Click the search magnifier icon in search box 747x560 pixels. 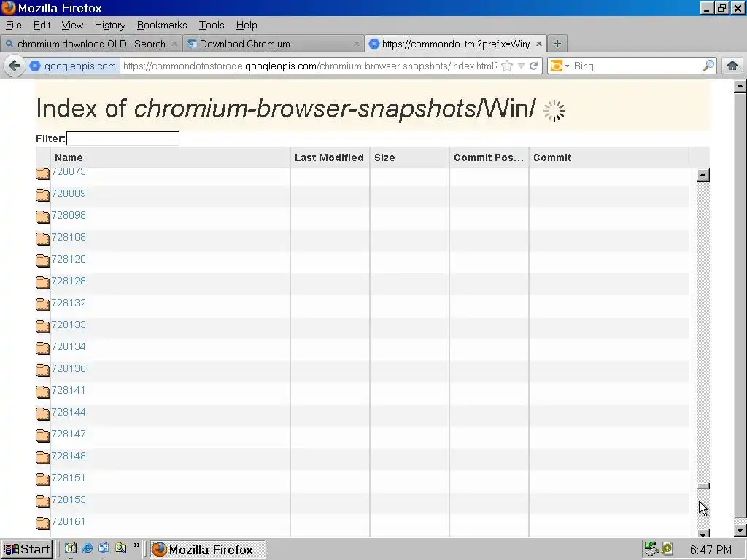coord(708,66)
